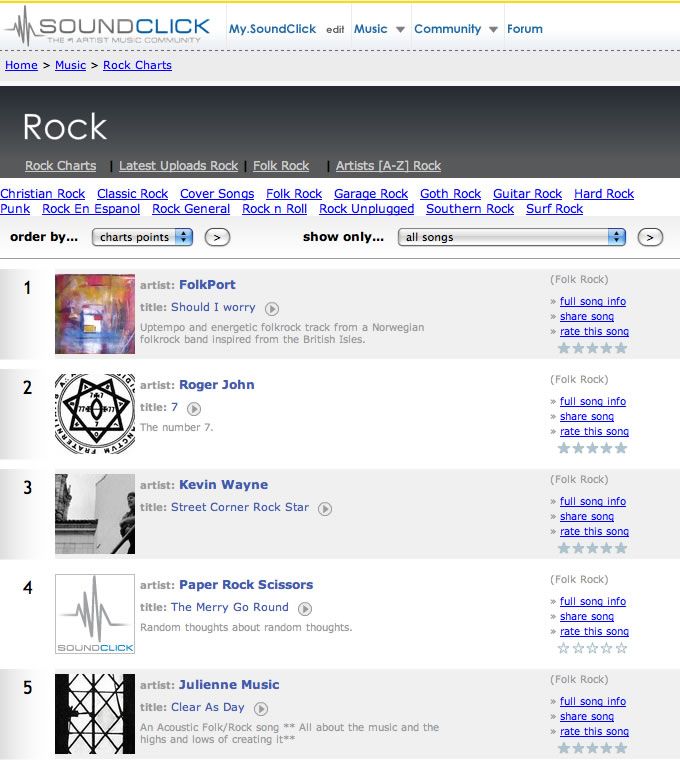Open Music menu in top navigation
The height and width of the screenshot is (768, 680).
coord(370,29)
